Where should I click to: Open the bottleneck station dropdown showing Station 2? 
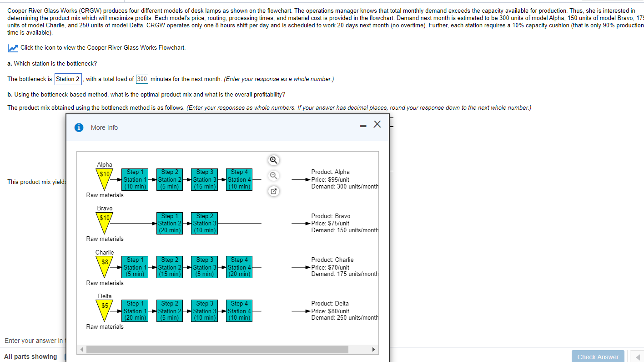coord(68,79)
